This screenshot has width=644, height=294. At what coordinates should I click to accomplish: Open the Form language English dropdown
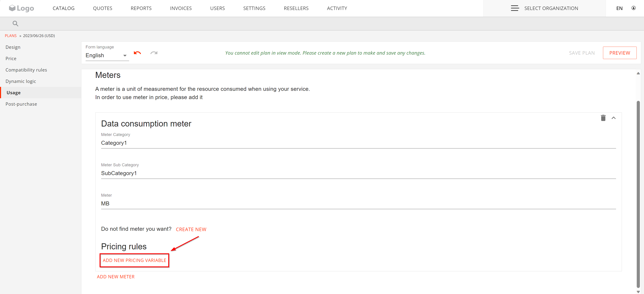tap(107, 55)
